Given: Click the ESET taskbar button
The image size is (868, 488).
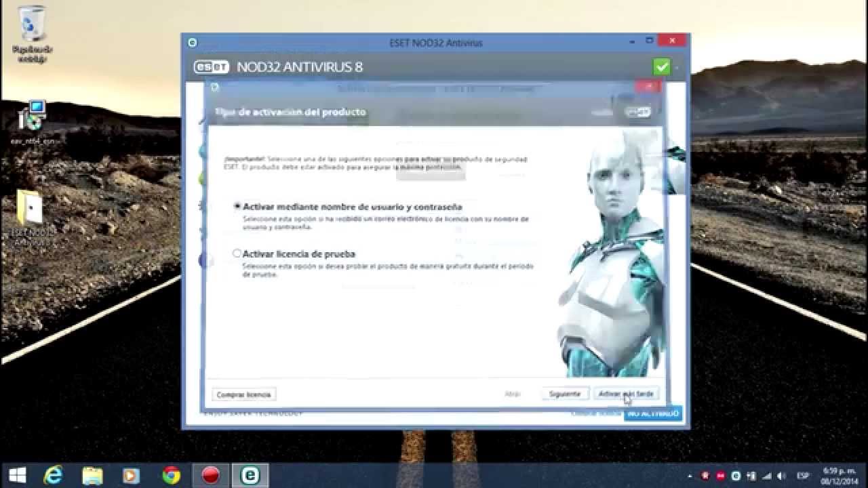Looking at the screenshot, I should [250, 475].
